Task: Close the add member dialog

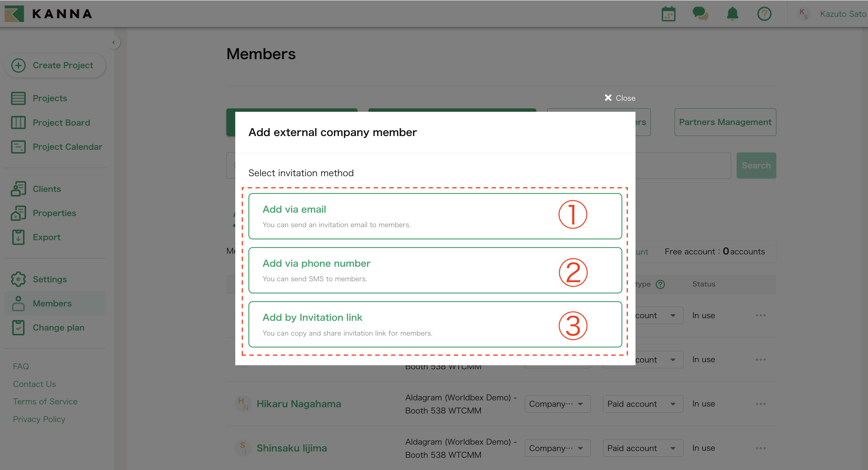Action: [620, 98]
